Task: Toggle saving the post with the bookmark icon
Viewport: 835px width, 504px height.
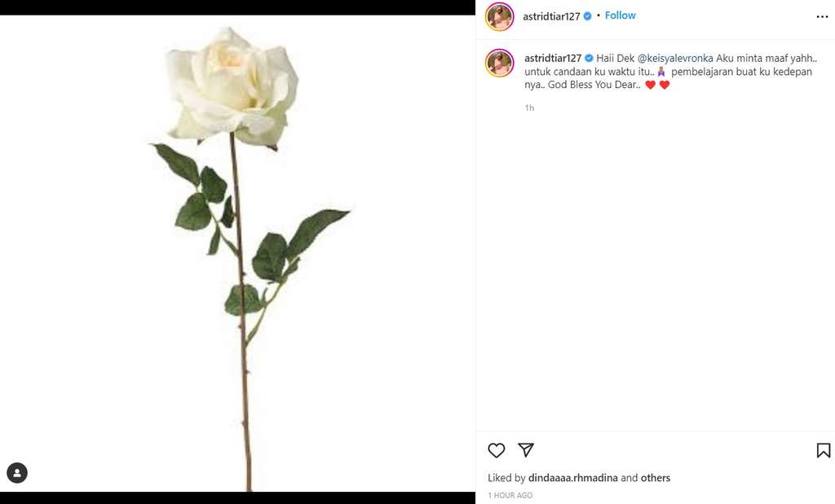Action: [x=823, y=450]
